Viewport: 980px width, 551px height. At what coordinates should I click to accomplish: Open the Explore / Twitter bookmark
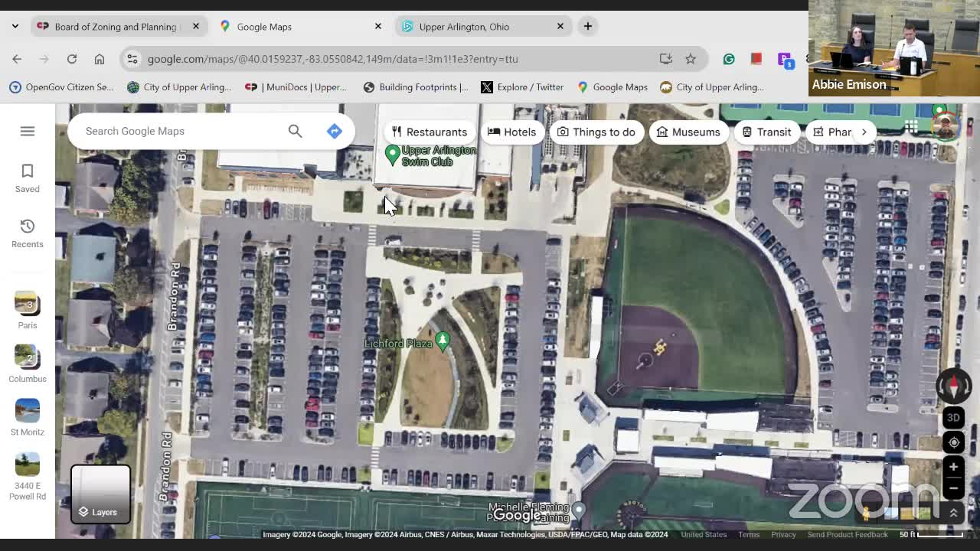pos(522,87)
